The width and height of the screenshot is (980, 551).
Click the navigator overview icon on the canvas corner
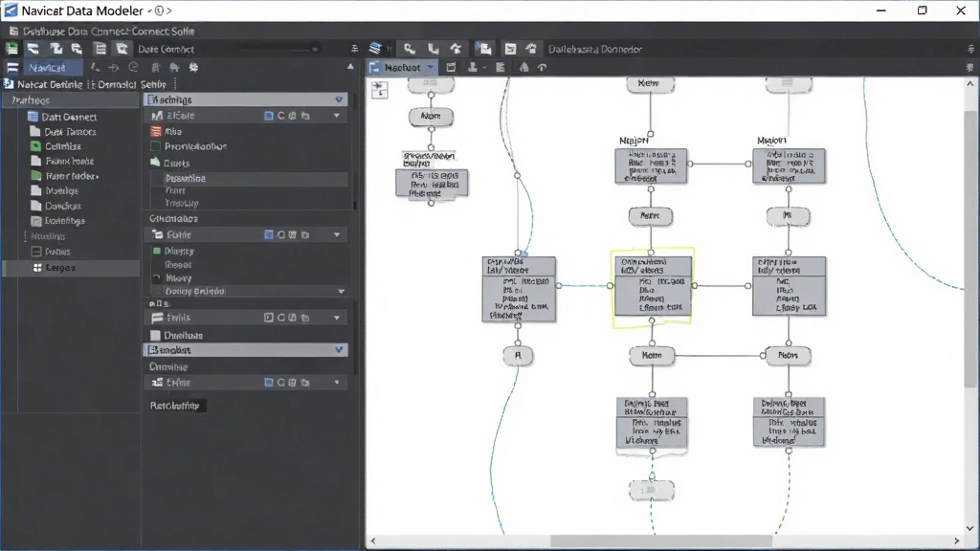coord(379,90)
